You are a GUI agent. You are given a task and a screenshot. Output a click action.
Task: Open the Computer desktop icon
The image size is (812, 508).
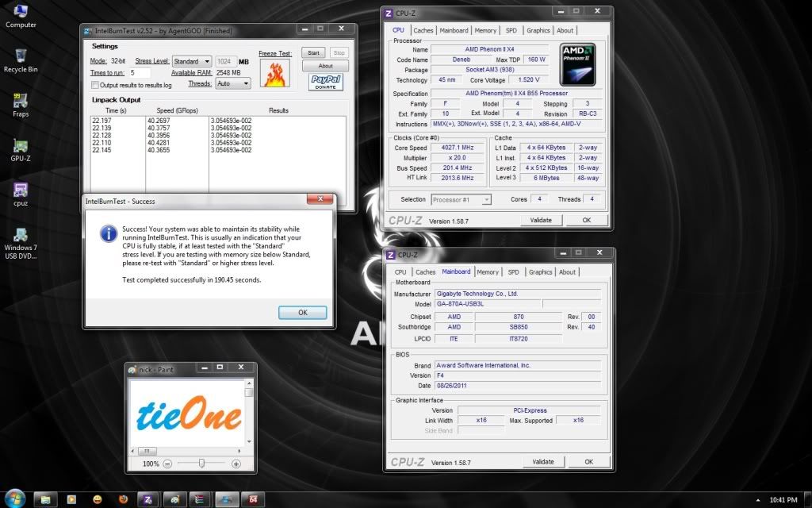(x=21, y=16)
